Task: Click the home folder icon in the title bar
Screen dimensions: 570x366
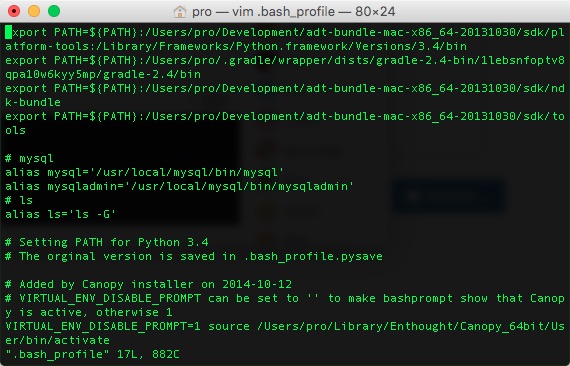Action: tap(180, 12)
